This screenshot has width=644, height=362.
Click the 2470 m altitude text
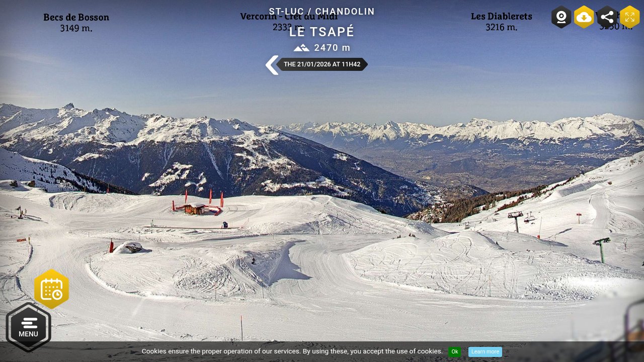(x=332, y=48)
